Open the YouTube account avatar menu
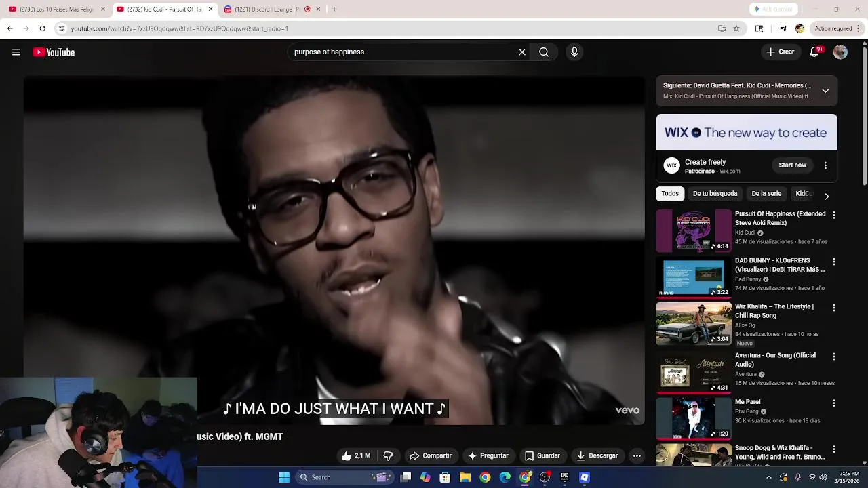 (x=840, y=52)
